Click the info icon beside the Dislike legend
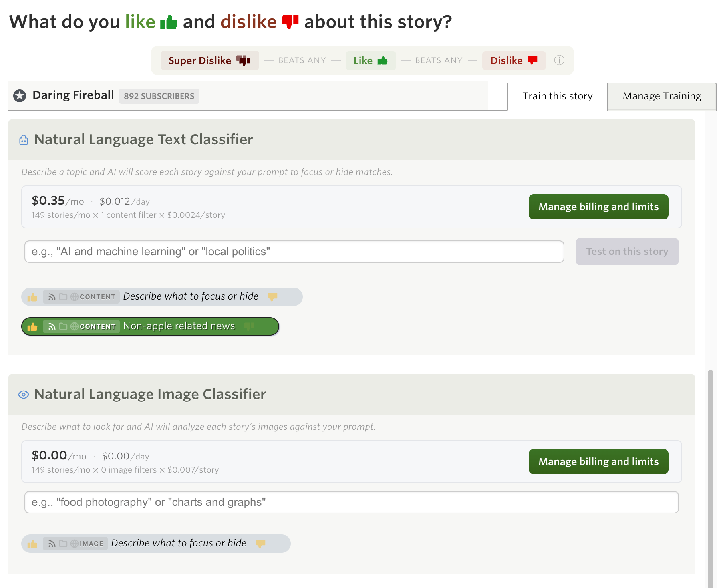 click(x=559, y=60)
